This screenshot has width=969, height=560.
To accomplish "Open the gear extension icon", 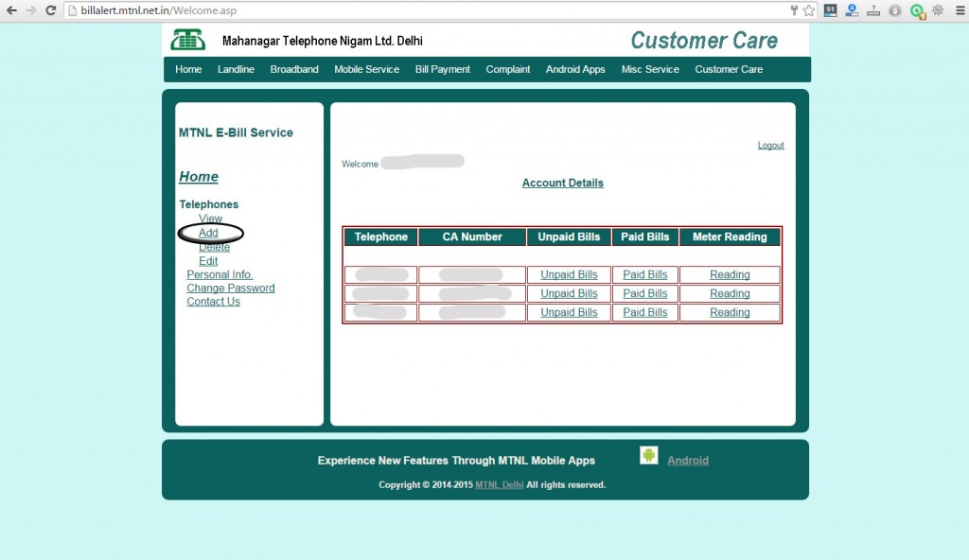I will coord(938,9).
